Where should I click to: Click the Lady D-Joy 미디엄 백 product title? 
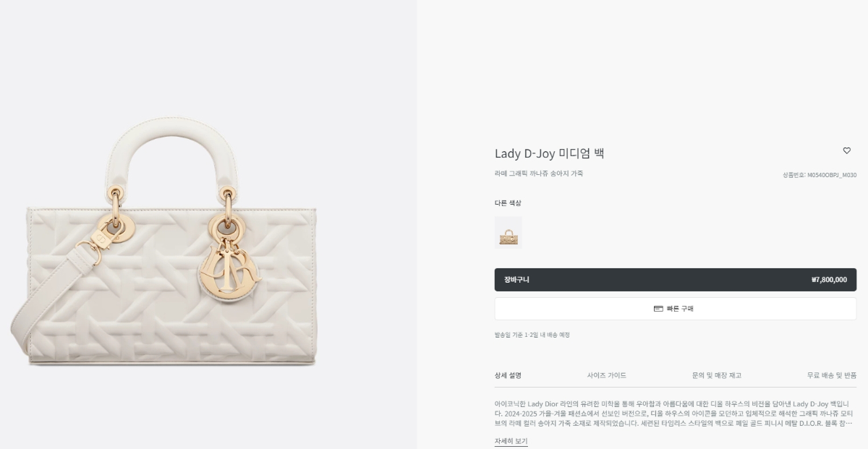[x=549, y=153]
